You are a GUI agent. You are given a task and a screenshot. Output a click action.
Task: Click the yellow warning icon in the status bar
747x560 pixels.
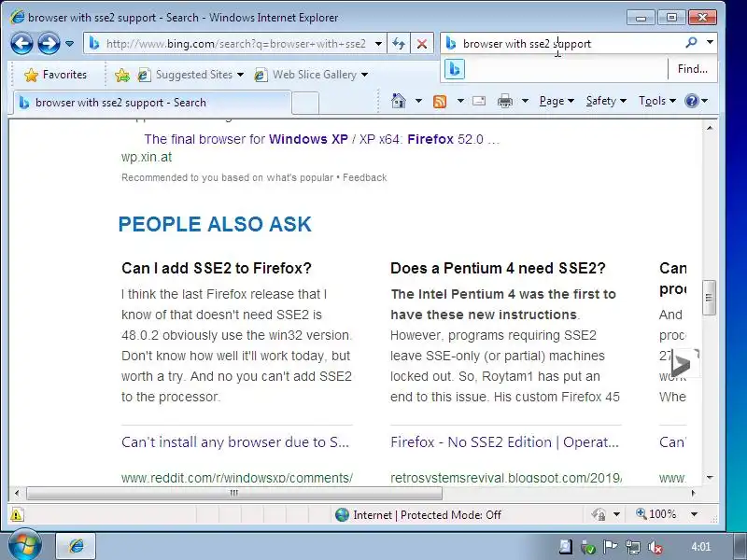tap(16, 515)
